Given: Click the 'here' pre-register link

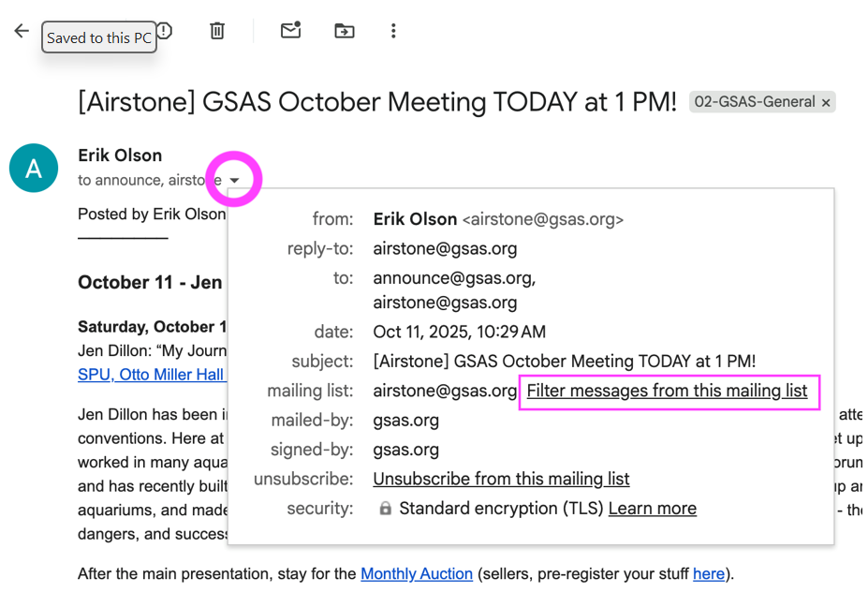Looking at the screenshot, I should [708, 573].
